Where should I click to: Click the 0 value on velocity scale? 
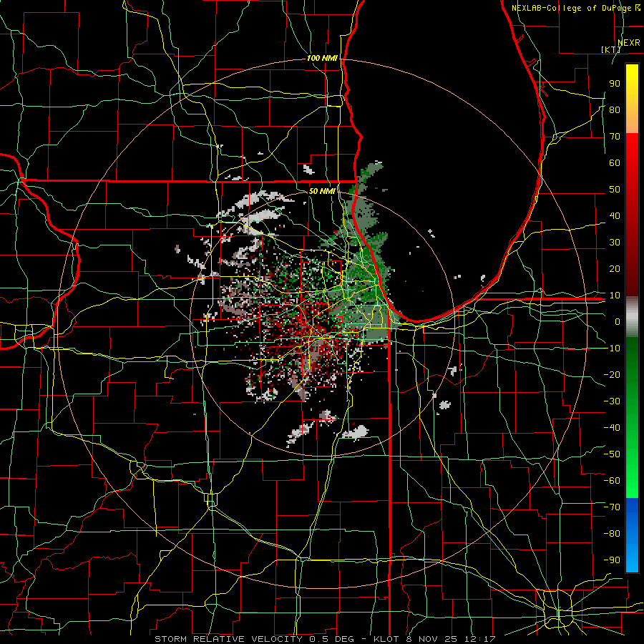[x=618, y=321]
